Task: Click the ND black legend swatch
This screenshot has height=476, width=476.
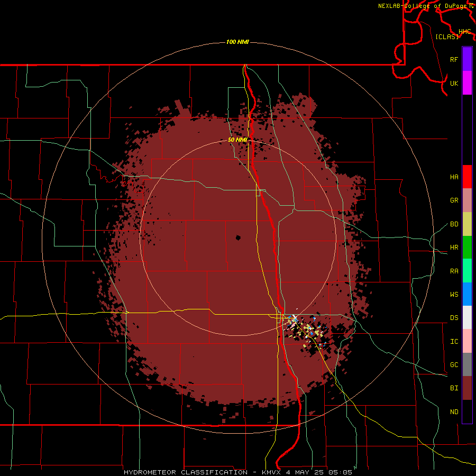Action: coord(467,411)
